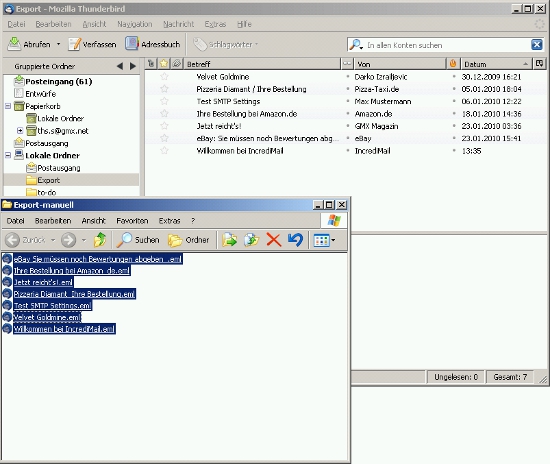This screenshot has width=550, height=464.
Task: Star the Amazon.de Bestellung message
Action: [x=164, y=114]
